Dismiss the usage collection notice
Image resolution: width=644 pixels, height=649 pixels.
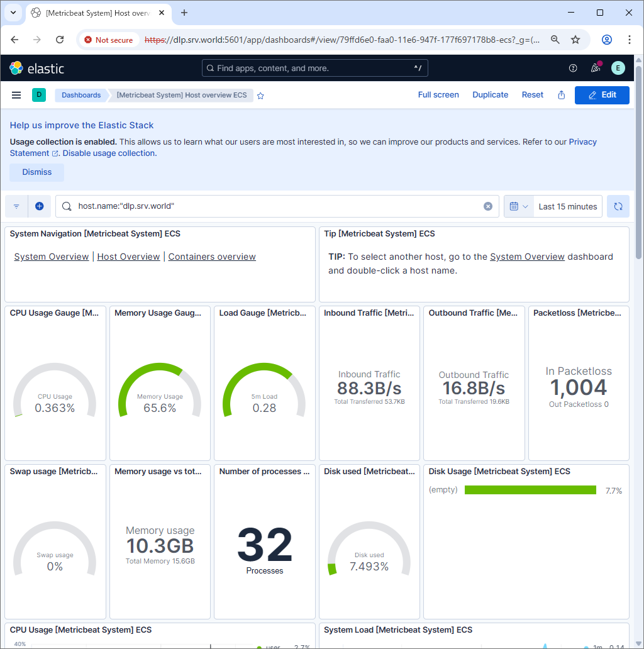36,172
